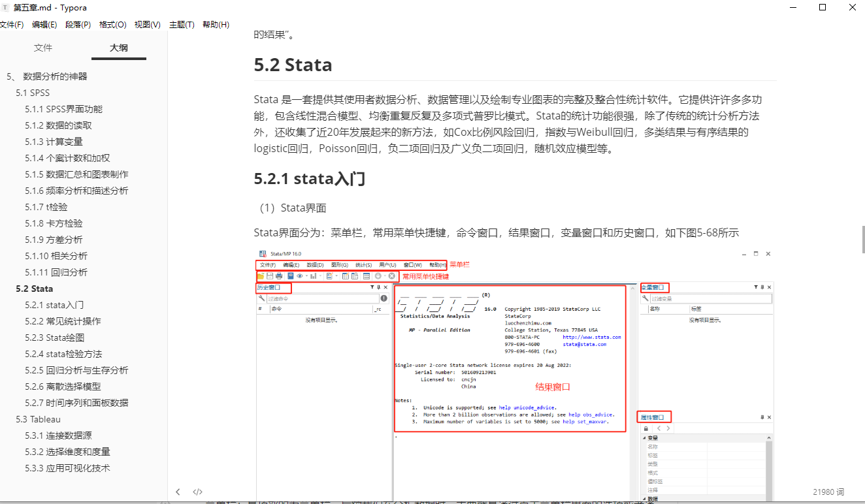Go to 5.2.1 stata入门 in outline

[54, 305]
